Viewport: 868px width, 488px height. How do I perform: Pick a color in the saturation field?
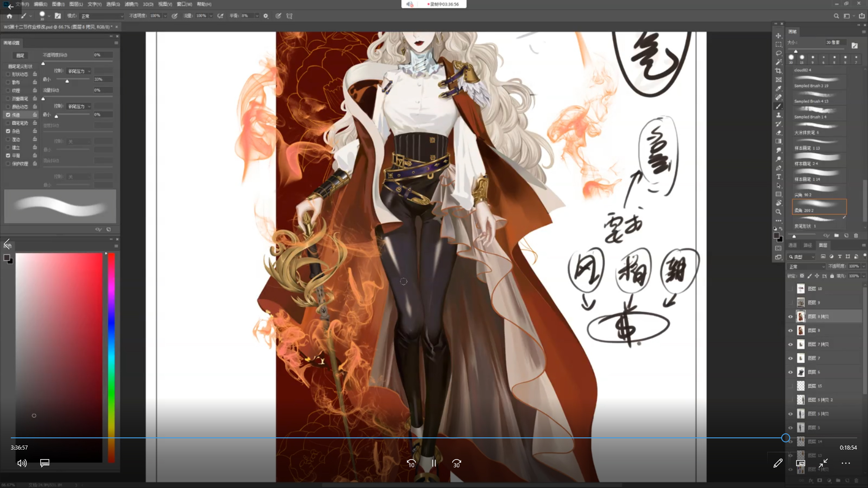[x=59, y=357]
